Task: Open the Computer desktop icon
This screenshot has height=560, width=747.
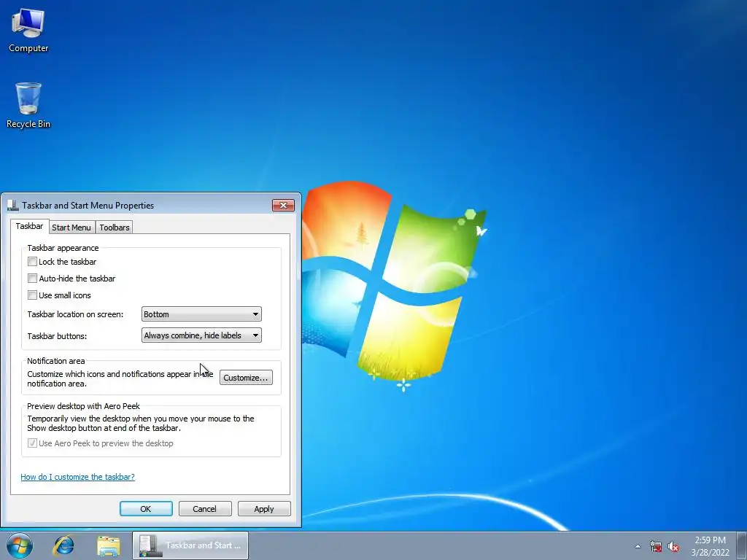Action: pos(28,31)
